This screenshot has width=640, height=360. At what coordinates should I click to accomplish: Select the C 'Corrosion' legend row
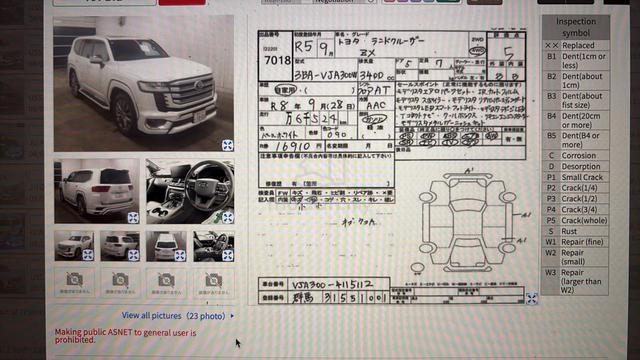pos(576,156)
